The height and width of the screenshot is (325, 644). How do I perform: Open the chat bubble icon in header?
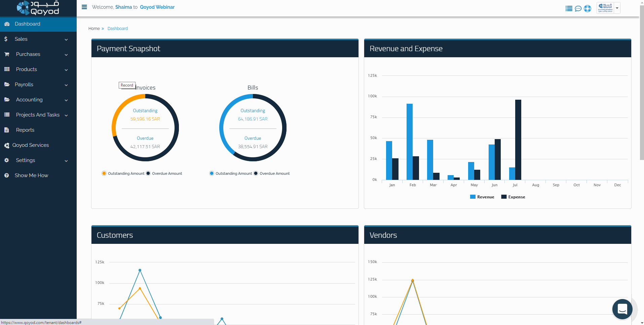[578, 8]
